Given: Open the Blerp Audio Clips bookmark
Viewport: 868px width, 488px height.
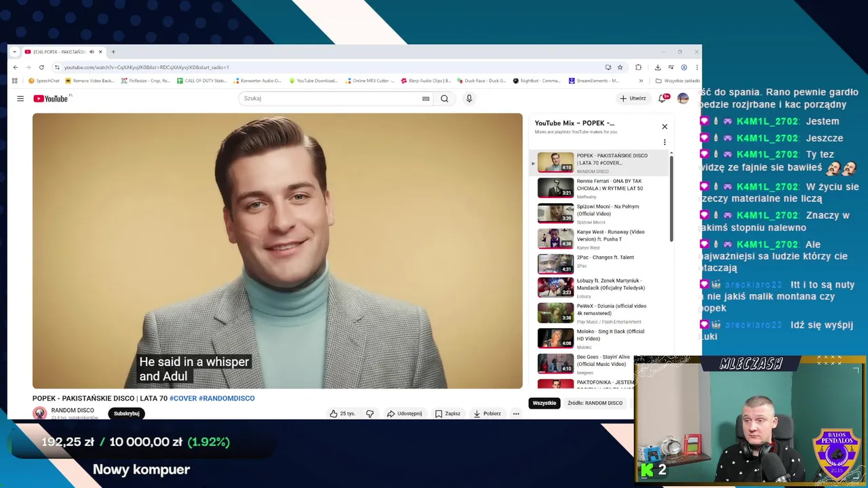Looking at the screenshot, I should [x=426, y=81].
